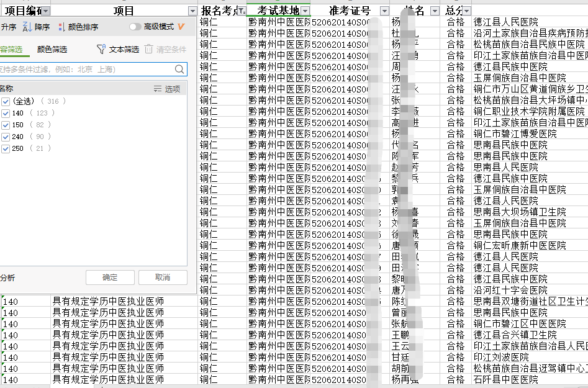Click the active filter icon on 报名考点 column
This screenshot has height=388, width=588.
[241, 11]
